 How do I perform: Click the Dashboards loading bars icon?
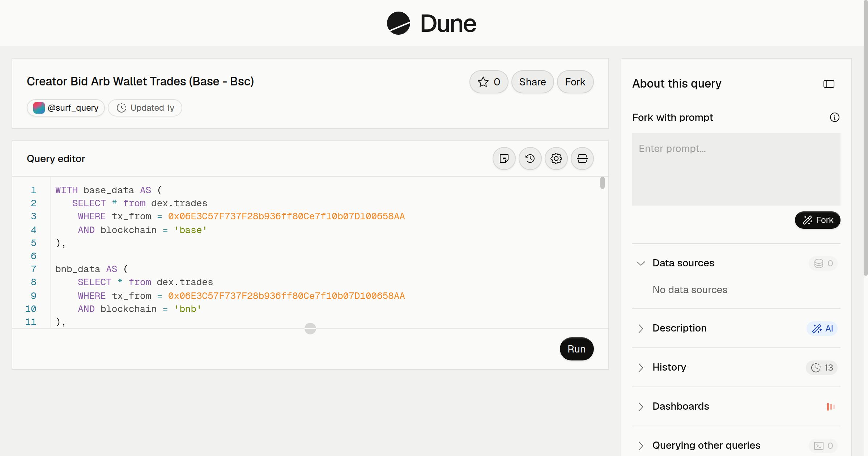pos(831,406)
